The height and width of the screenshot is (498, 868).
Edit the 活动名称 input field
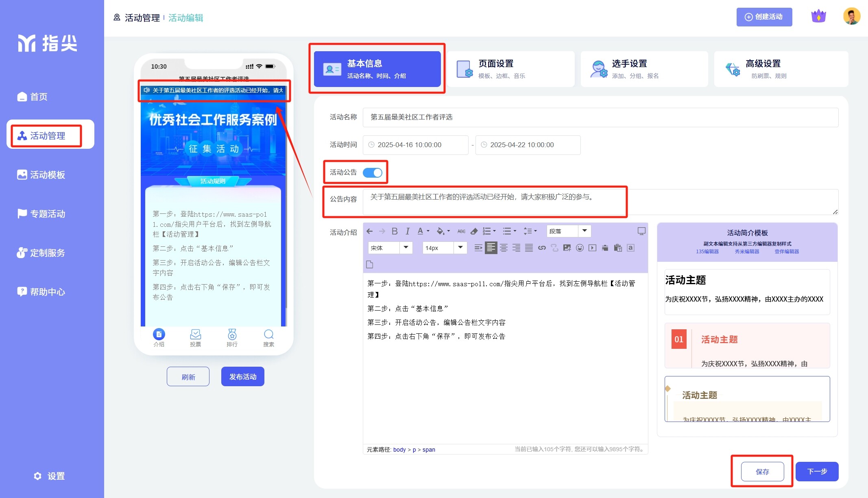pyautogui.click(x=600, y=117)
